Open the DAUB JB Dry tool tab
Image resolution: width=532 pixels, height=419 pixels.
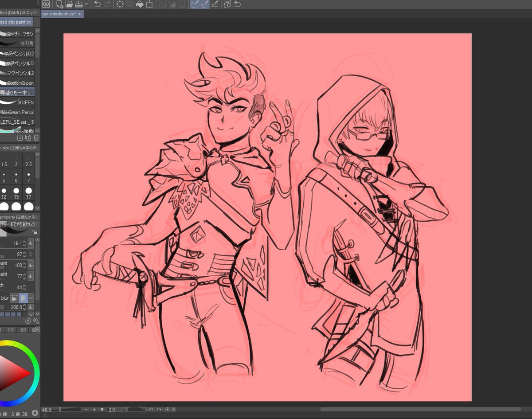(20, 12)
